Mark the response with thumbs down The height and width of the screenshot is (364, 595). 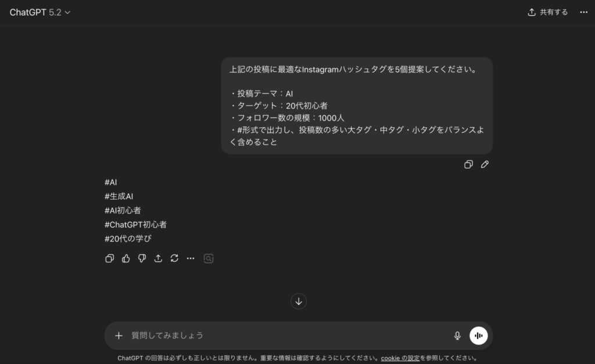tap(142, 259)
